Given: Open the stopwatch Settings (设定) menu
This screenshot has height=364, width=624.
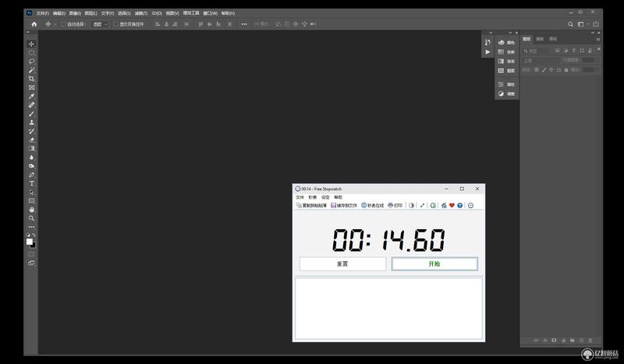Looking at the screenshot, I should [325, 197].
